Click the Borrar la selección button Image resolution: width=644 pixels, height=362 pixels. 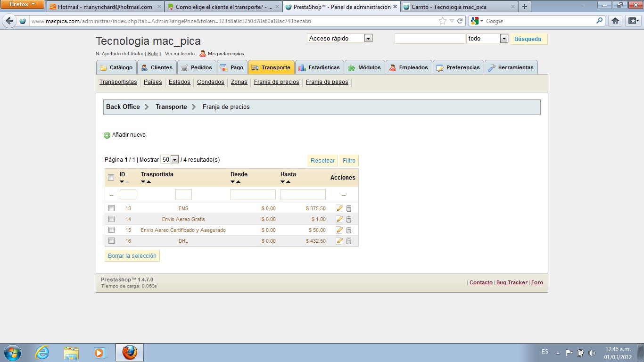[x=132, y=255]
